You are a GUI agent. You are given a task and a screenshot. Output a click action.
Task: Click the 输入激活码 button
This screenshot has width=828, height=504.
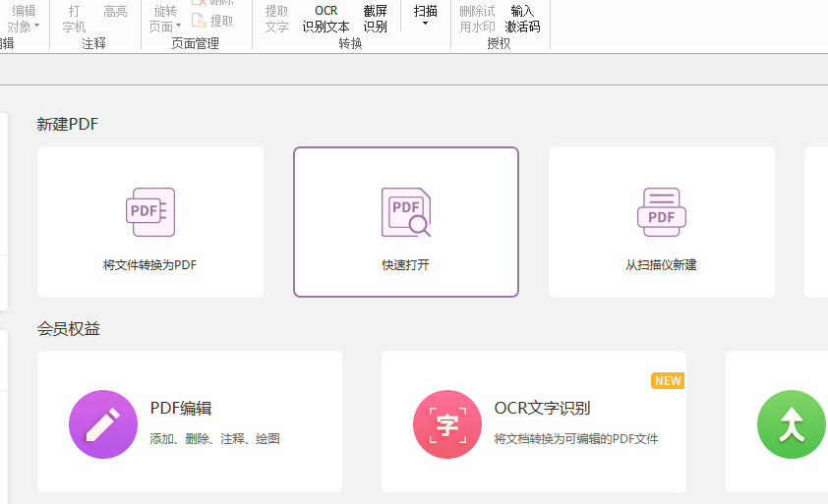[x=522, y=19]
